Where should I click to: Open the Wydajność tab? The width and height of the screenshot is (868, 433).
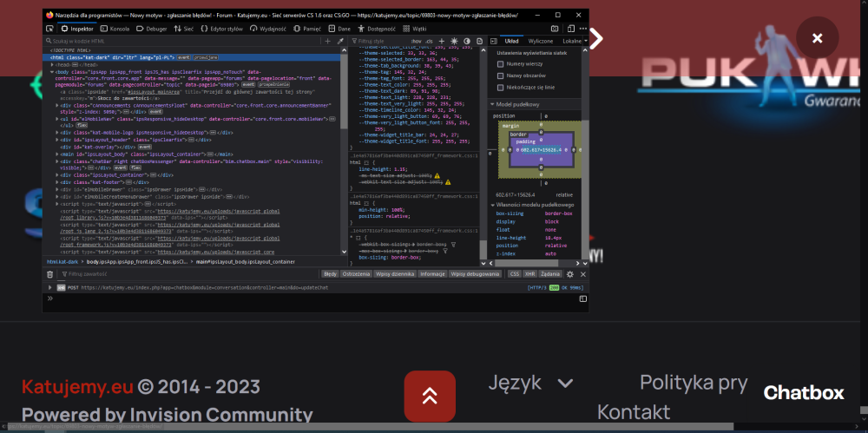pyautogui.click(x=268, y=29)
